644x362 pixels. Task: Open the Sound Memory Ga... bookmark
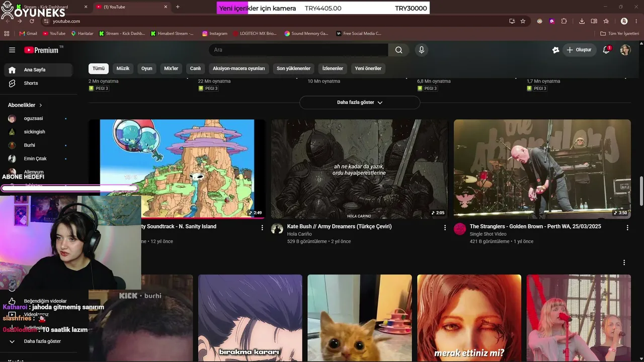coord(306,34)
